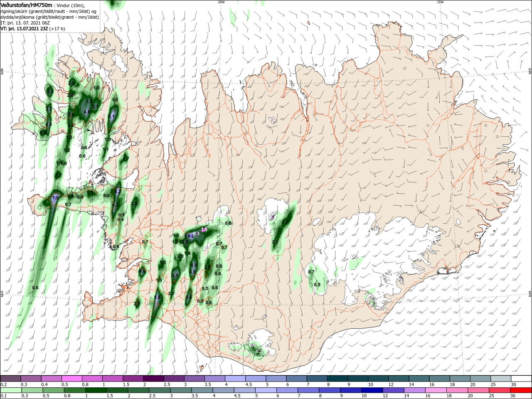Click the '6.2' precipitation value on the map
Image resolution: width=532 pixels, height=399 pixels.
(x=118, y=192)
